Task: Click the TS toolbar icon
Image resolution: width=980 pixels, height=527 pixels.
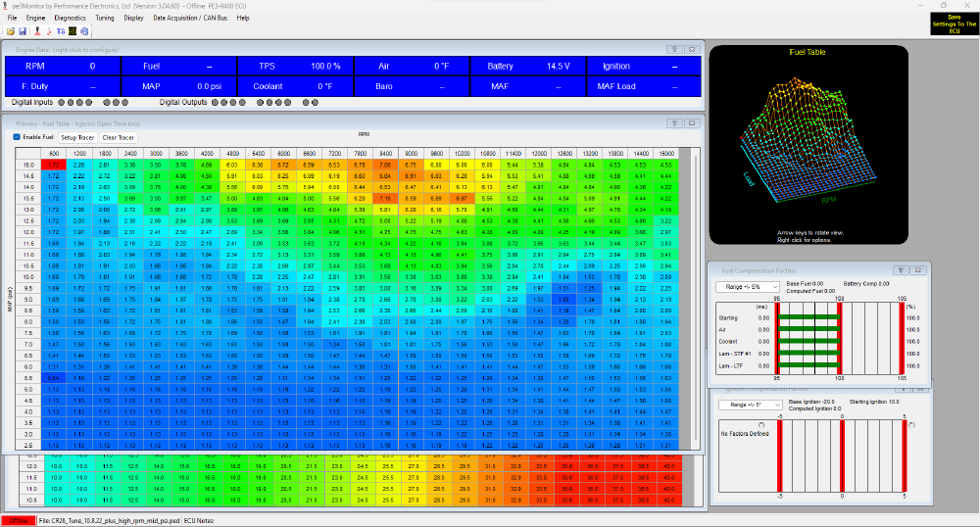Action: tap(61, 31)
